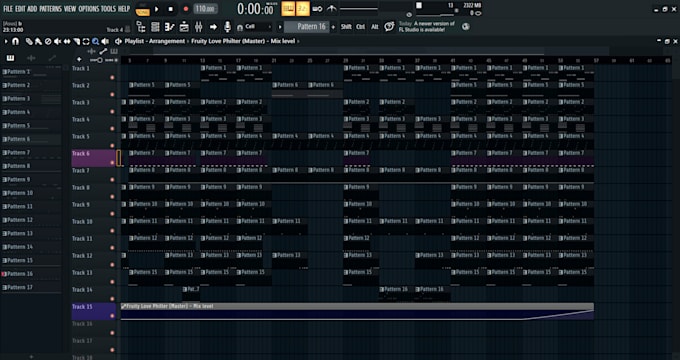This screenshot has height=360, width=680.
Task: Mute Track 1 with its dot
Action: (112, 78)
